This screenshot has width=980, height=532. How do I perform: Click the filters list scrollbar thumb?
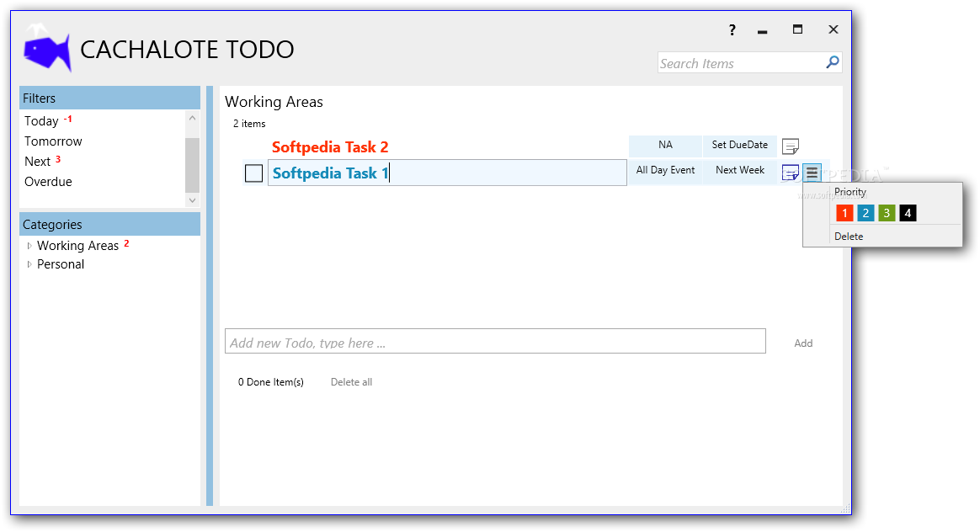(193, 165)
